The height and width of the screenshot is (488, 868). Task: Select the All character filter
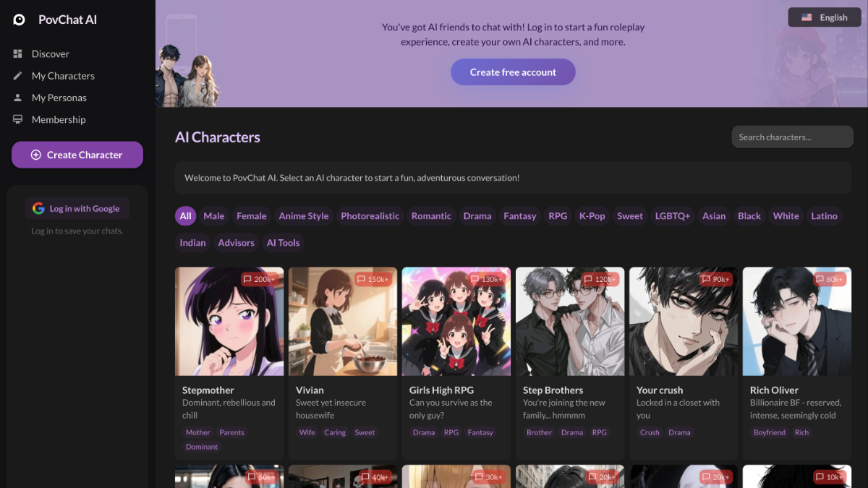(x=185, y=215)
